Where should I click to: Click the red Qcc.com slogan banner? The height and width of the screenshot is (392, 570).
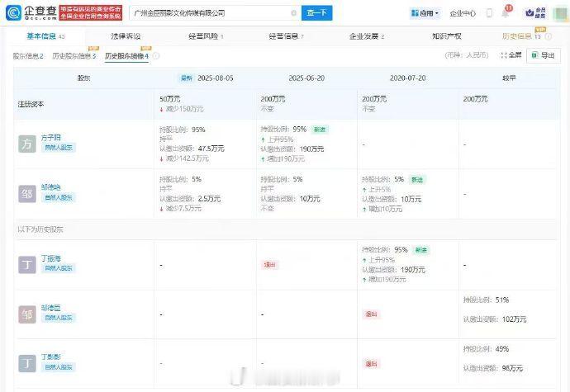[x=91, y=12]
